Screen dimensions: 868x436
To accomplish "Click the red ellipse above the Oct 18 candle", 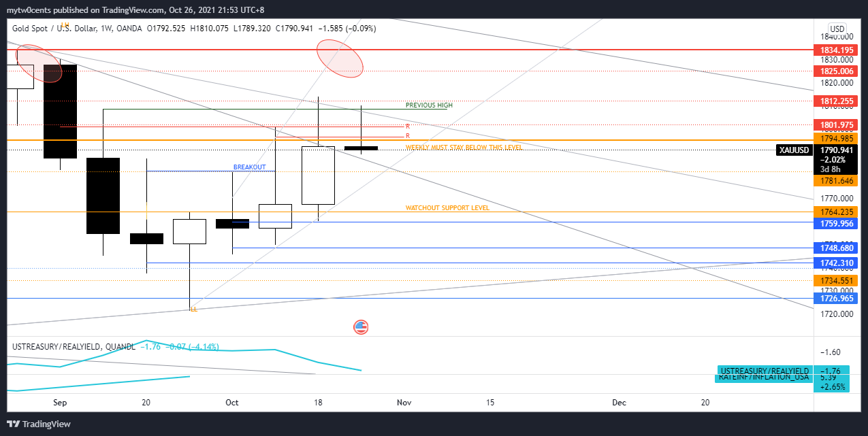I will 340,58.
